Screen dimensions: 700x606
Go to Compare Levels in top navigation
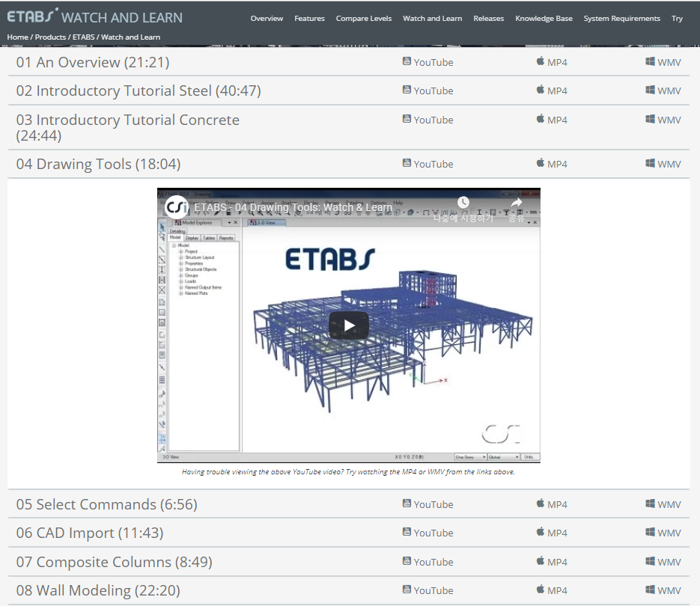[364, 18]
